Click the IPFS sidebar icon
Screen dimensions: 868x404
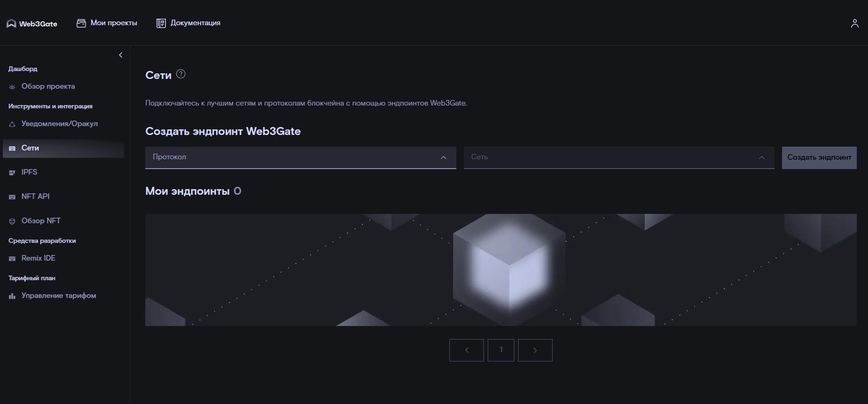12,173
